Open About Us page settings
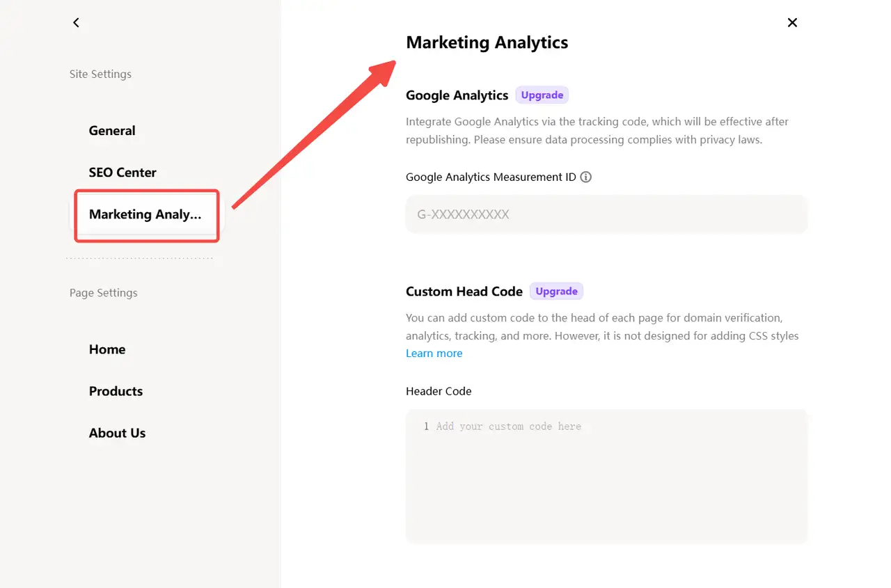Viewport: 891px width, 588px height. click(117, 433)
